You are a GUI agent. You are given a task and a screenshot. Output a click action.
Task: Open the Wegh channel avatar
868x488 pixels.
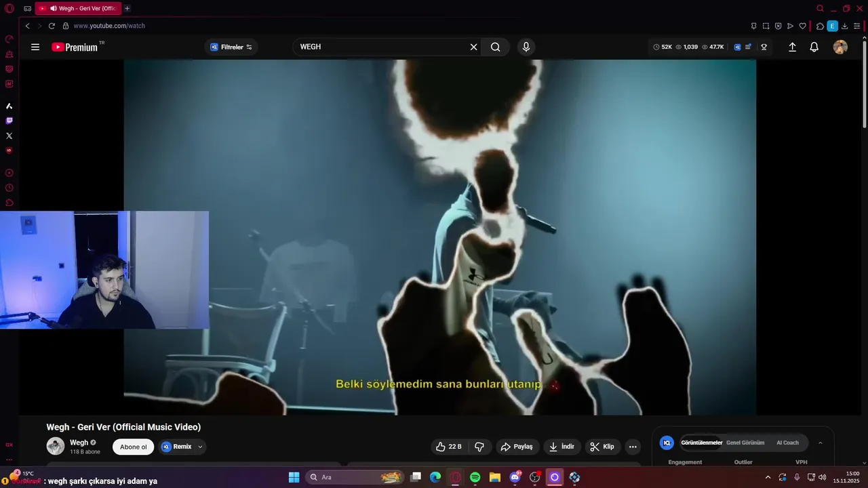(56, 446)
